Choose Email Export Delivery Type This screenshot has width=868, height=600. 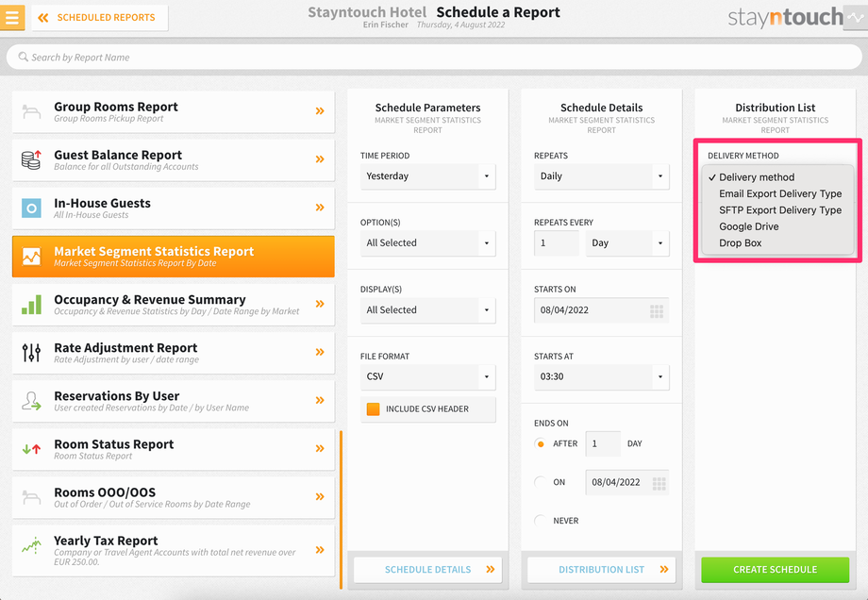pos(777,193)
